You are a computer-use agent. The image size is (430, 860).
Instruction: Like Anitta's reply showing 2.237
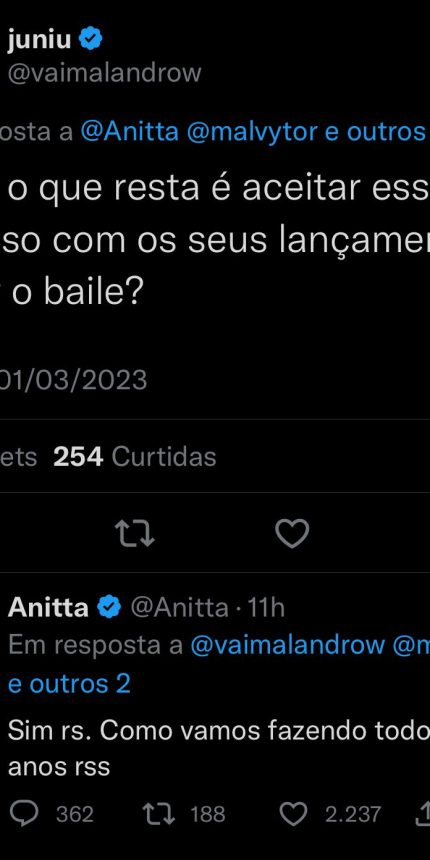(330, 814)
